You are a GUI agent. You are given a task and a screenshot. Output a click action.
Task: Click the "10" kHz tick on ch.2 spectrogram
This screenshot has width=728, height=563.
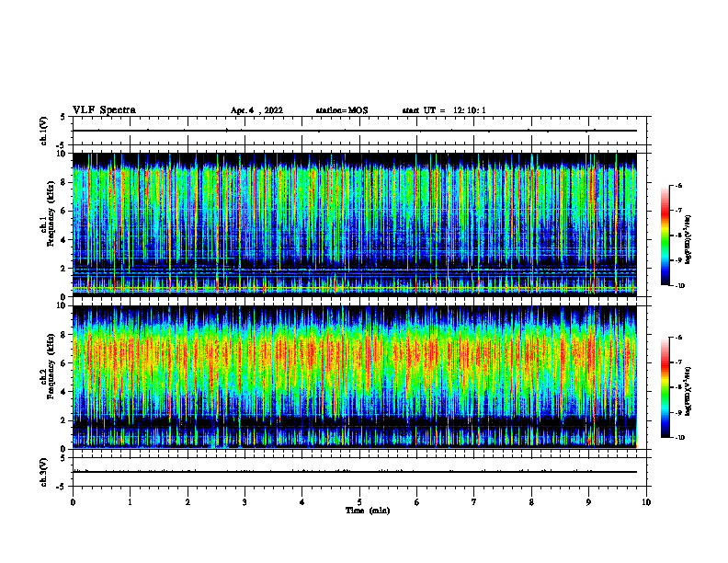coord(63,305)
